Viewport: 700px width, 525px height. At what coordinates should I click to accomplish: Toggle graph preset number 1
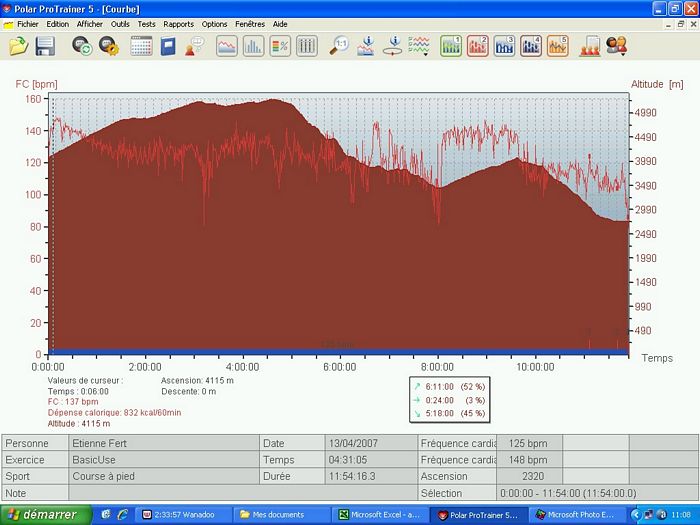click(x=451, y=46)
